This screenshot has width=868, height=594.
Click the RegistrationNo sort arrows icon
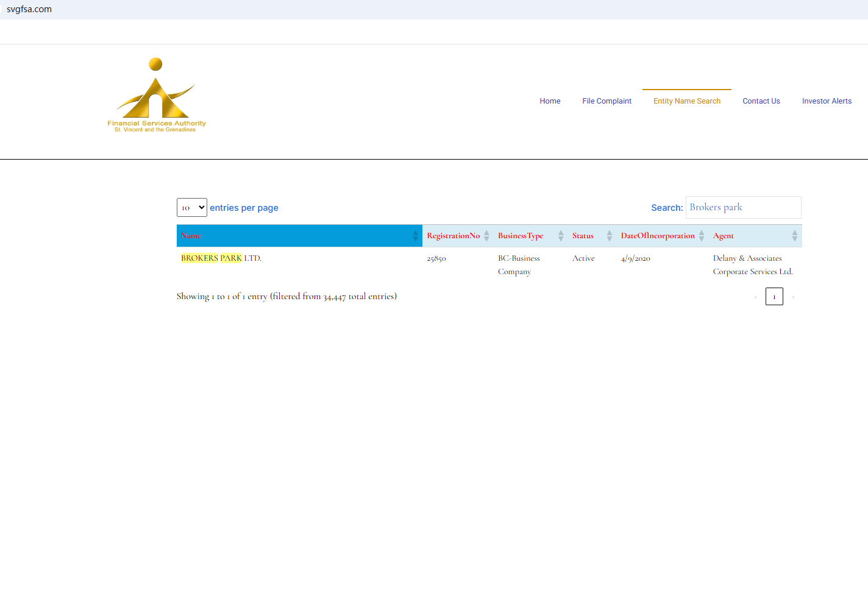486,236
